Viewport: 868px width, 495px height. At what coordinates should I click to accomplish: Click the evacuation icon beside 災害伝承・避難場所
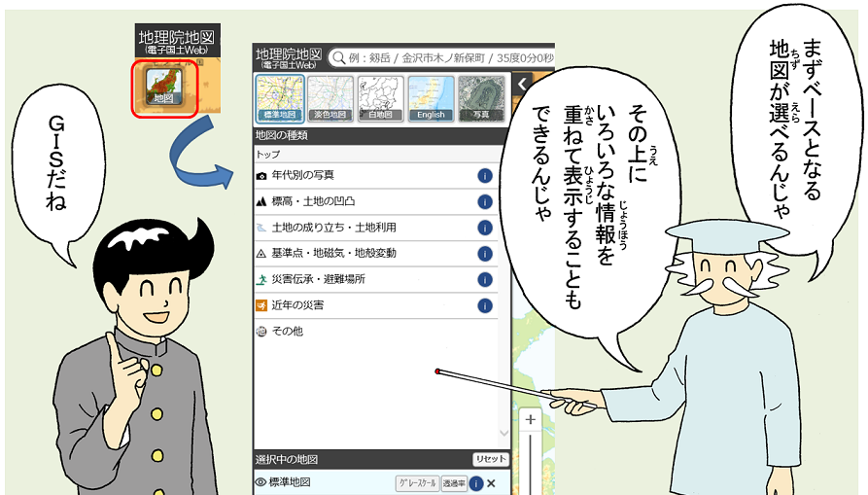(x=261, y=280)
